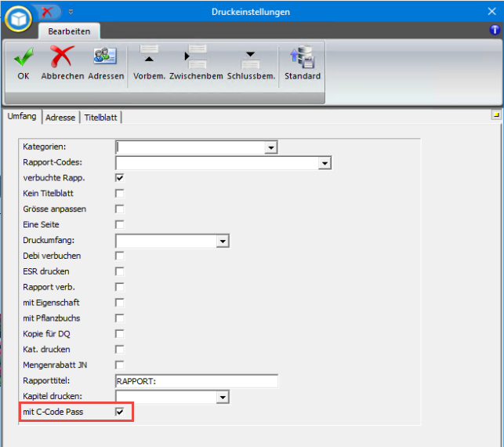This screenshot has height=447, width=504.
Task: Switch to the Adresse tab
Action: tap(60, 118)
